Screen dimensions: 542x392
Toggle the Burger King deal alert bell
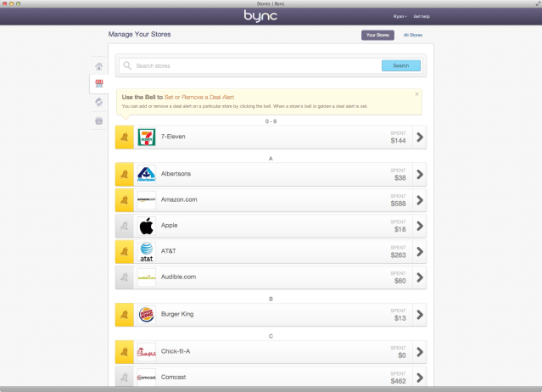click(125, 315)
